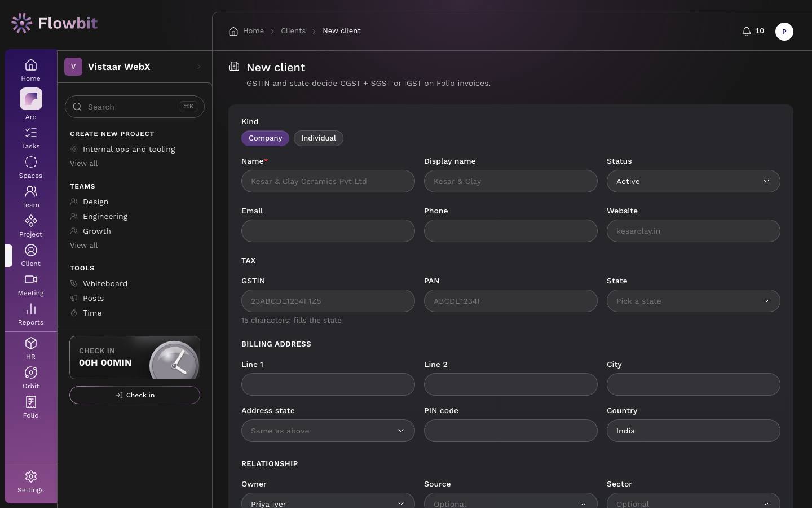
Task: Select the Individual kind option
Action: pyautogui.click(x=319, y=138)
